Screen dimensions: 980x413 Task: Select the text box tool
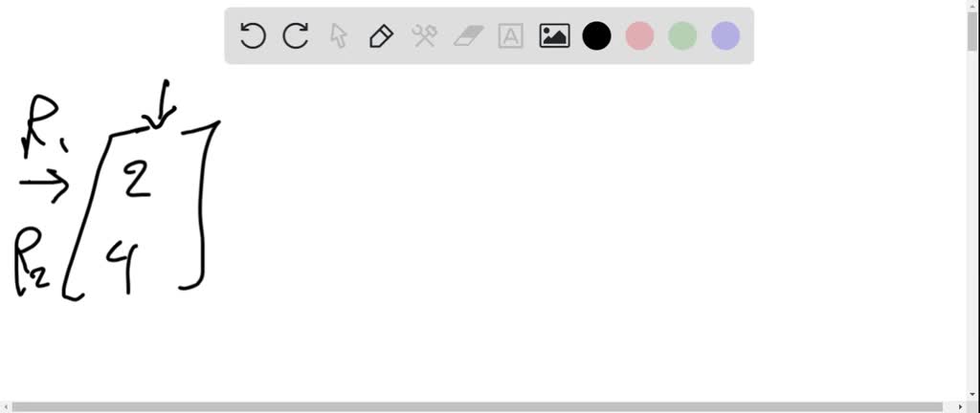(x=511, y=36)
